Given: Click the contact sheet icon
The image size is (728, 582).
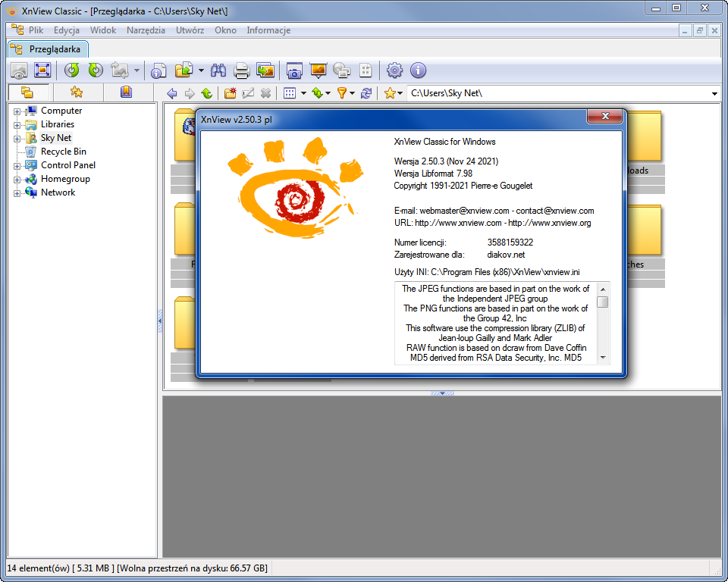Looking at the screenshot, I should pyautogui.click(x=366, y=70).
